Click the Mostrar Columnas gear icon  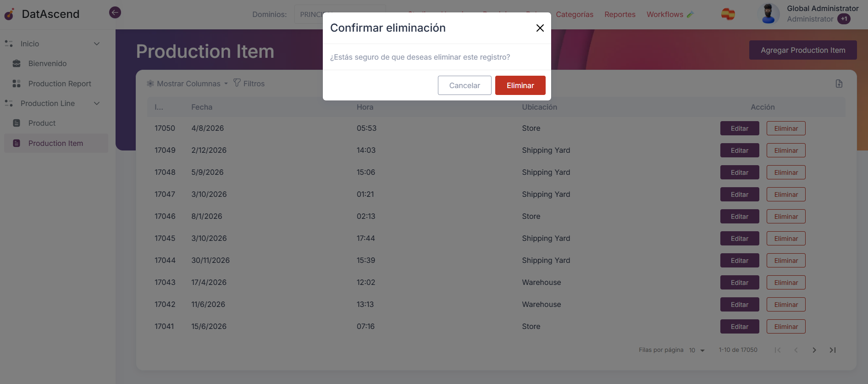150,83
